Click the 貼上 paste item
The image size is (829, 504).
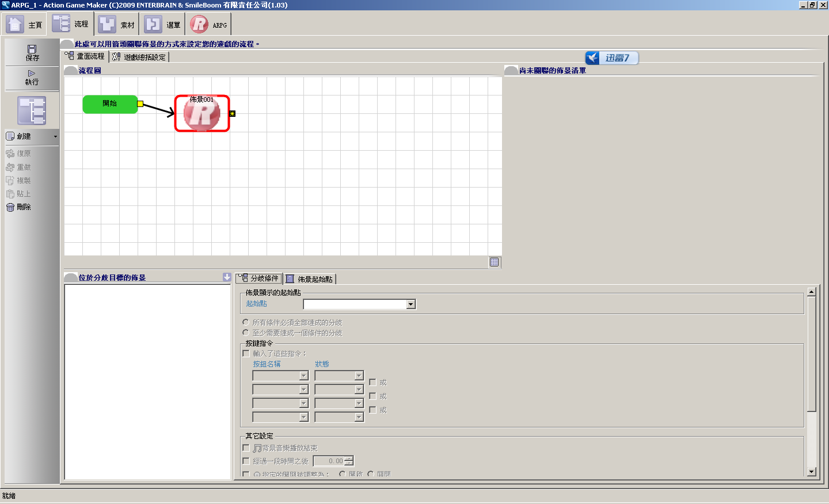[18, 194]
